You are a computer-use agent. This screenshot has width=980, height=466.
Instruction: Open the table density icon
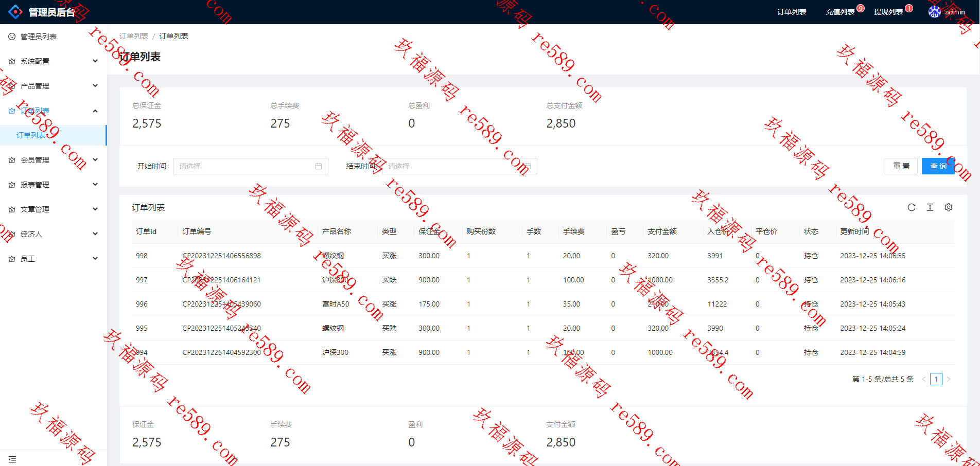coord(930,207)
